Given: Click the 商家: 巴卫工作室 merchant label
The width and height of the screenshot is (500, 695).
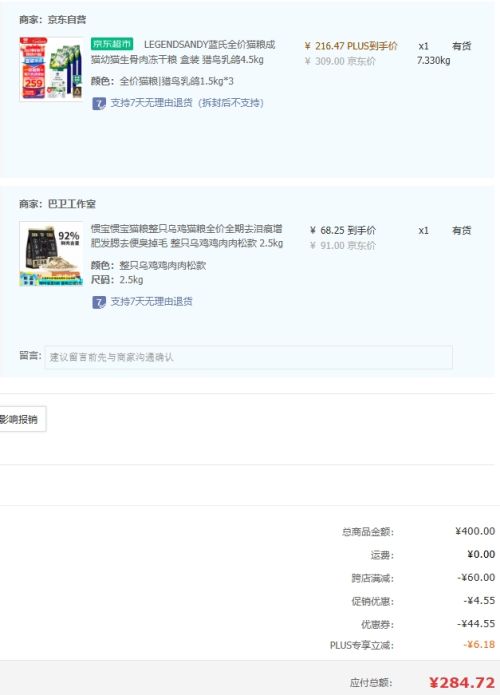Looking at the screenshot, I should [x=57, y=204].
